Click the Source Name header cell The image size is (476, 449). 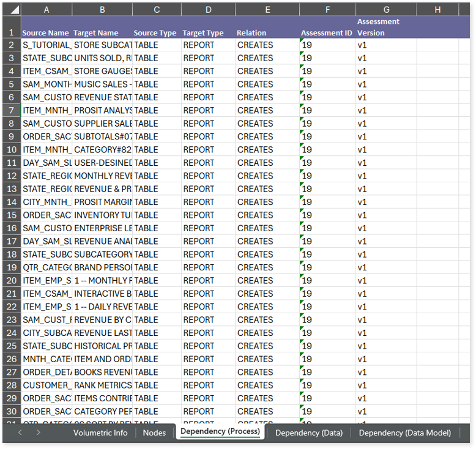[x=46, y=33]
